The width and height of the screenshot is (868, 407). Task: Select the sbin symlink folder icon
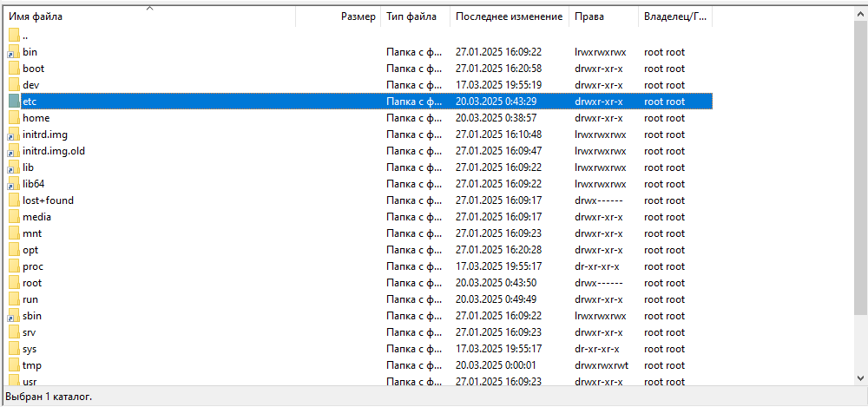click(x=14, y=316)
